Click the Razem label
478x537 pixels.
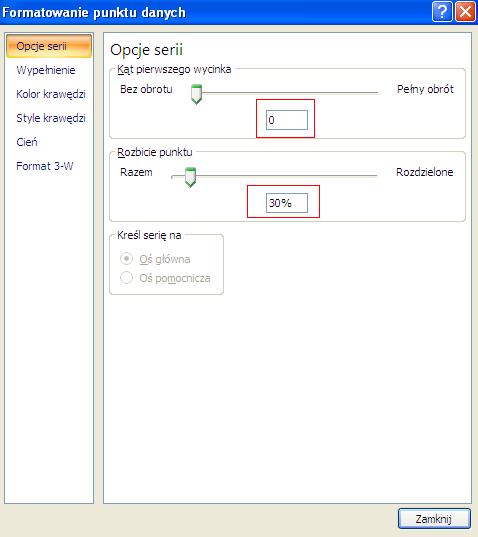coord(136,172)
